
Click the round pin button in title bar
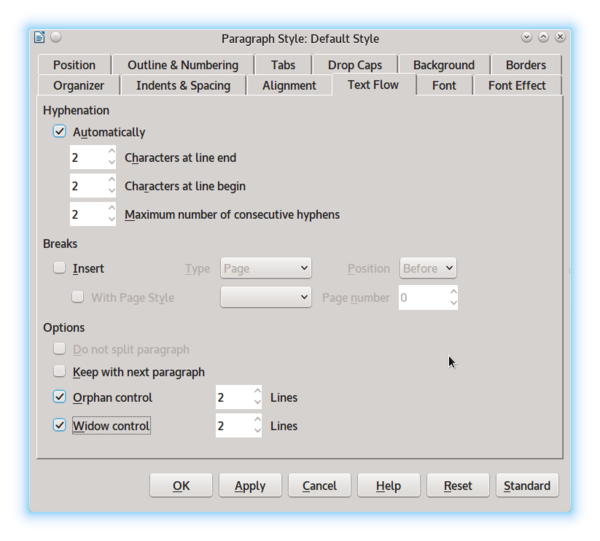coord(56,37)
